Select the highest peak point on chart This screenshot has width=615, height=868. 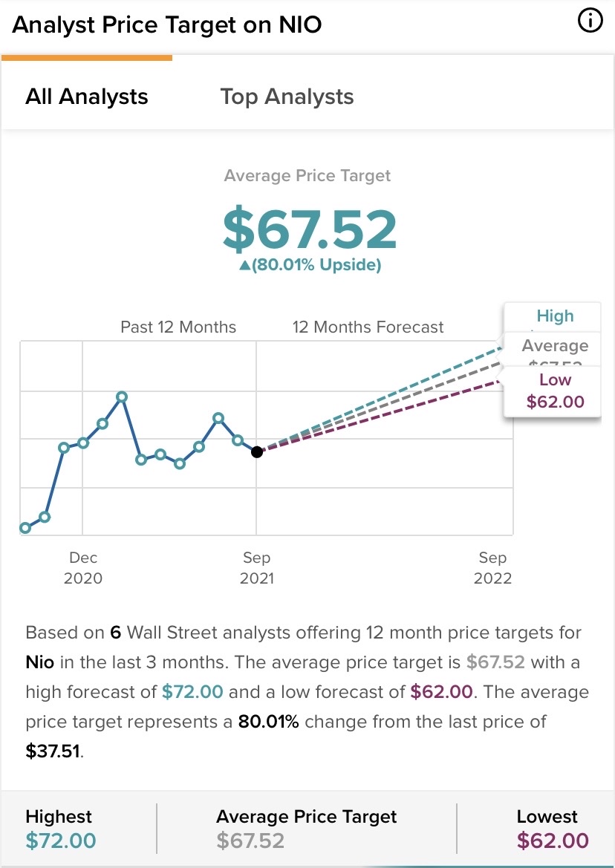coord(122,397)
